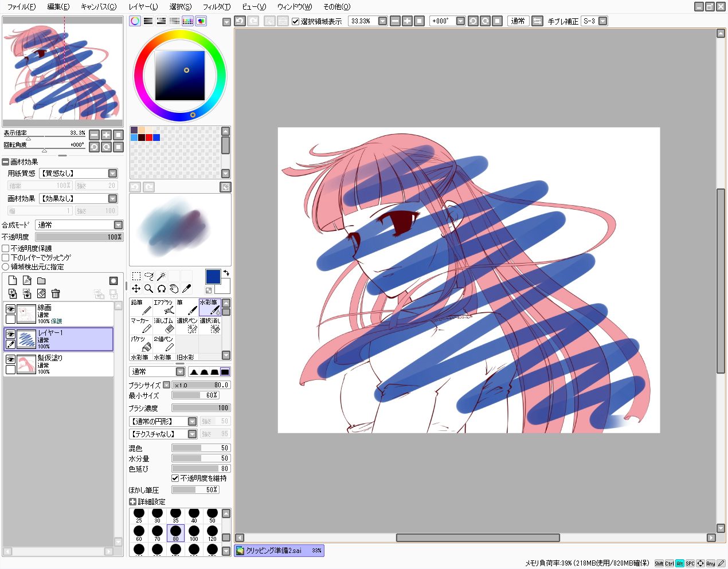Delete the selected layer with trash icon
This screenshot has height=569, width=728.
[56, 293]
